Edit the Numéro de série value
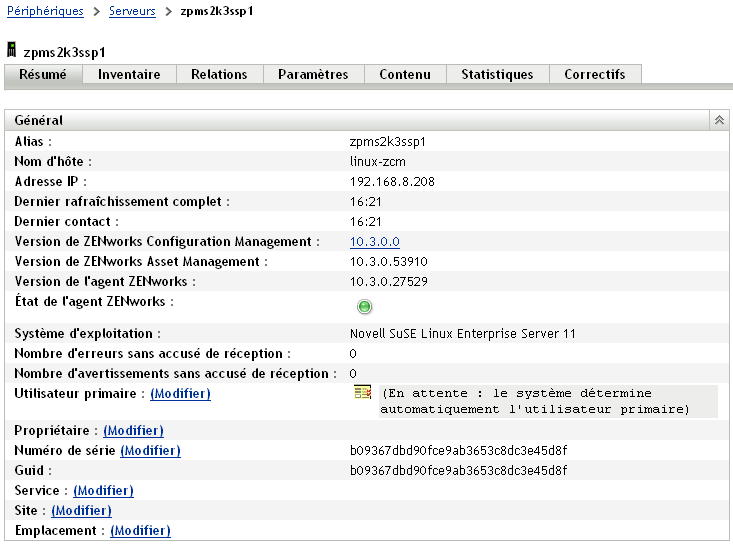Image resolution: width=733 pixels, height=545 pixels. click(x=150, y=451)
